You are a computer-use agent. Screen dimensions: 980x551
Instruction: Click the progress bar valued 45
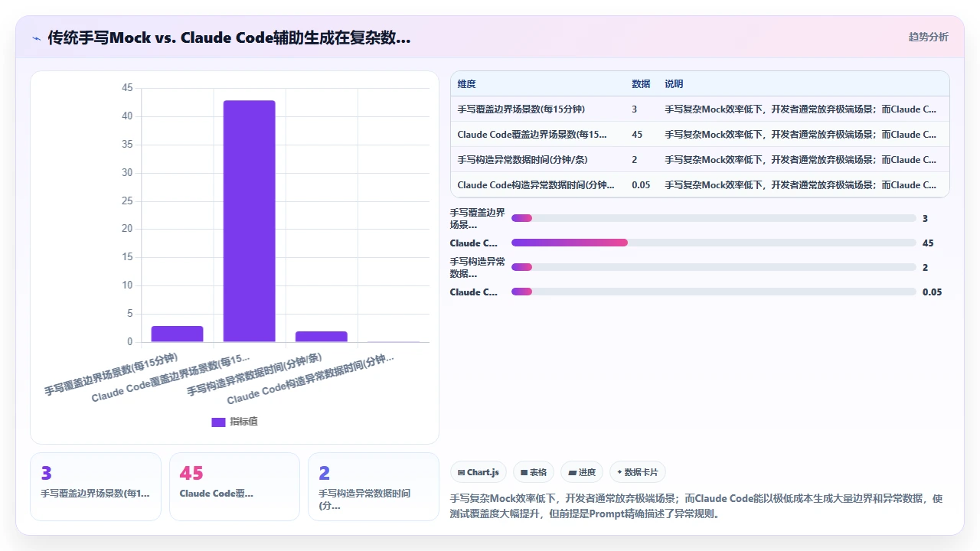[x=714, y=243]
